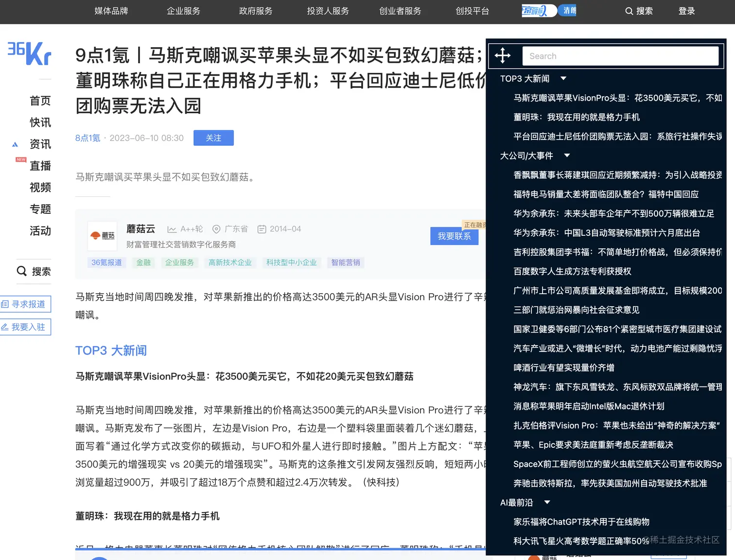735x560 pixels.
Task: Jump to outline item 扎克伯格评Vision Pro
Action: [x=616, y=425]
